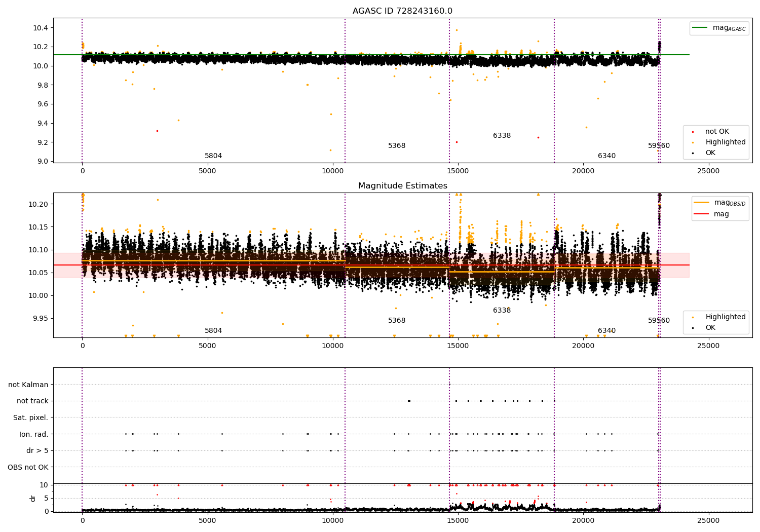
Task: Click the Magnitude Estimates subplot title
Action: tap(402, 186)
